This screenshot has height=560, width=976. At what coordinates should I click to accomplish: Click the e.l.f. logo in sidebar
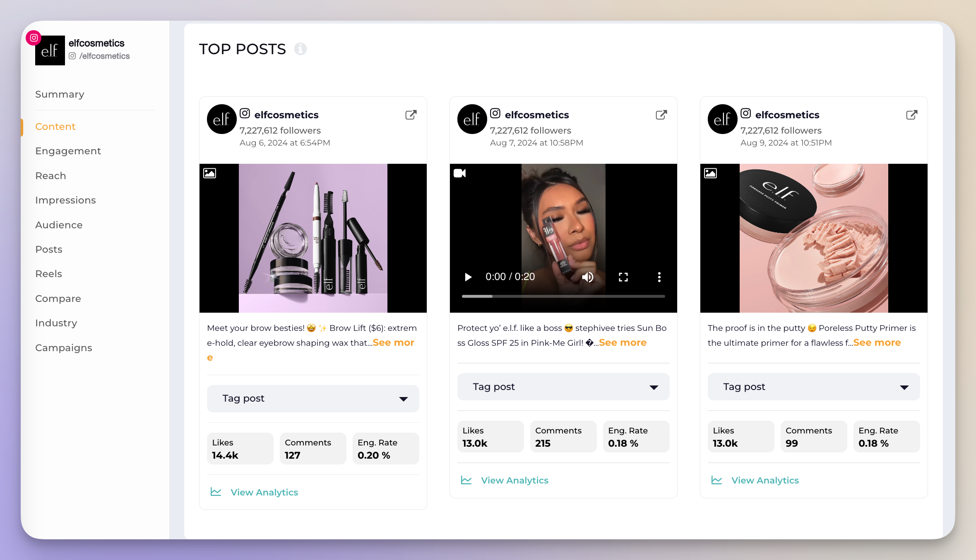[50, 50]
